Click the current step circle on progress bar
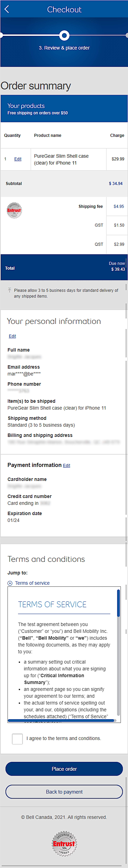 [x=64, y=35]
